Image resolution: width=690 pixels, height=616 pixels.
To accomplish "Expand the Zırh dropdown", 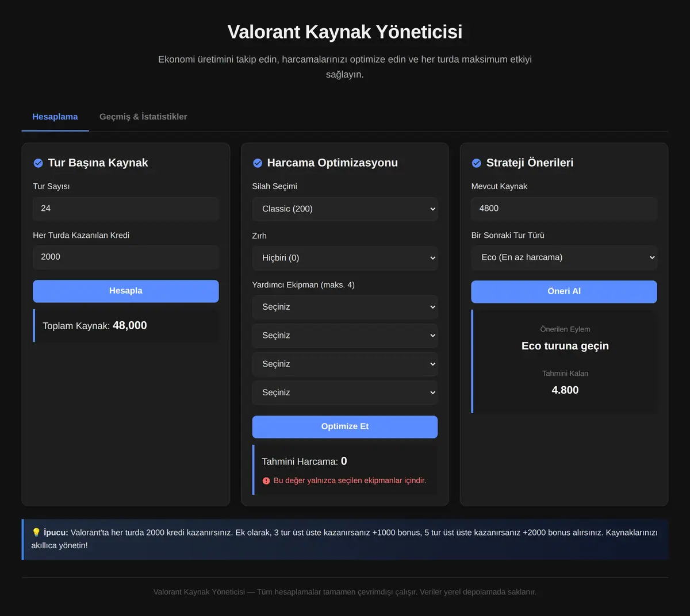I will 345,258.
